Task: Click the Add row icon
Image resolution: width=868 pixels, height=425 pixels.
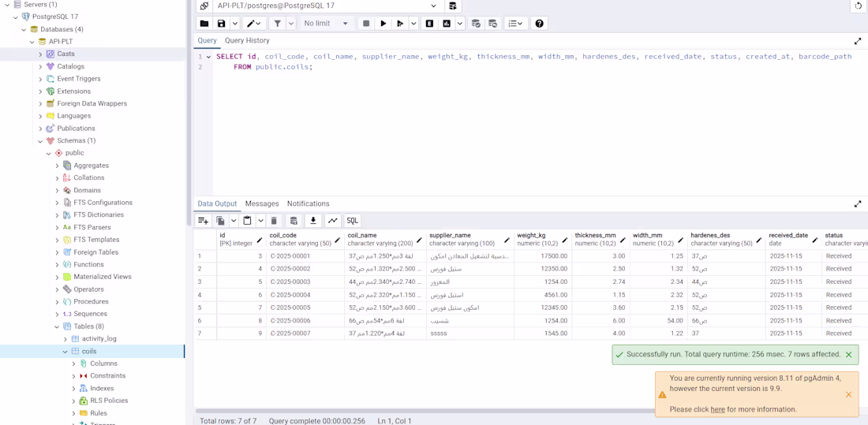Action: [x=203, y=220]
